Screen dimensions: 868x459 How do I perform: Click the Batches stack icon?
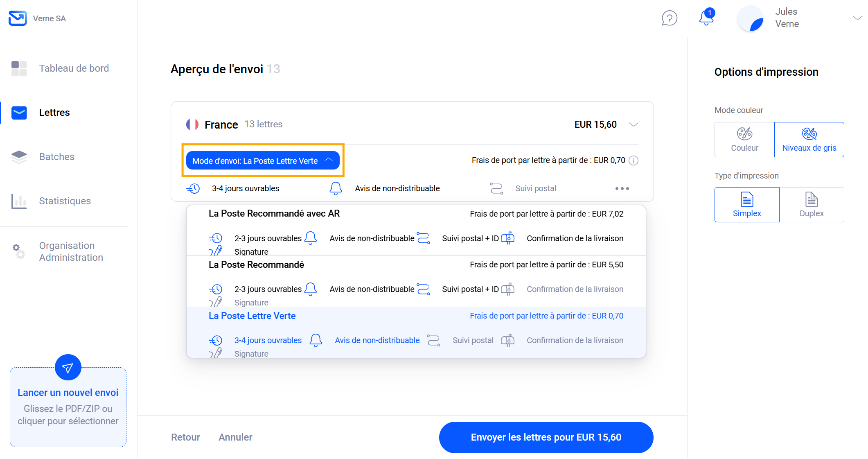pyautogui.click(x=19, y=157)
